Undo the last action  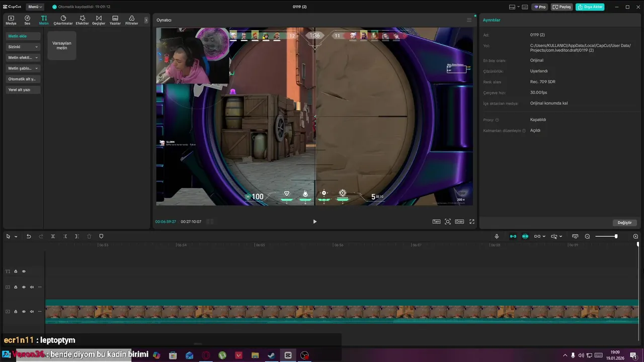[29, 236]
